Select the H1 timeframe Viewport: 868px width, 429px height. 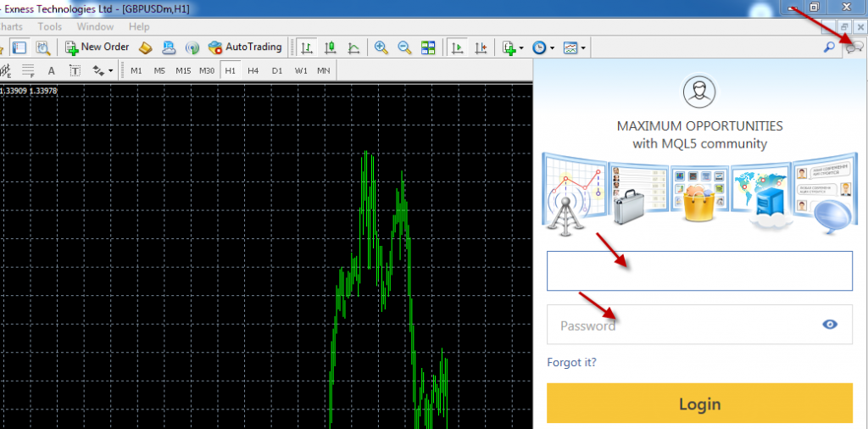[x=231, y=71]
